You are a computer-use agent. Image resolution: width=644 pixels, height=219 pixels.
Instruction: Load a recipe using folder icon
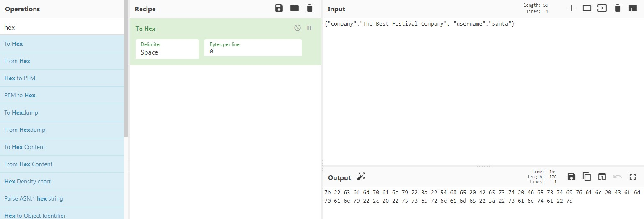click(295, 8)
